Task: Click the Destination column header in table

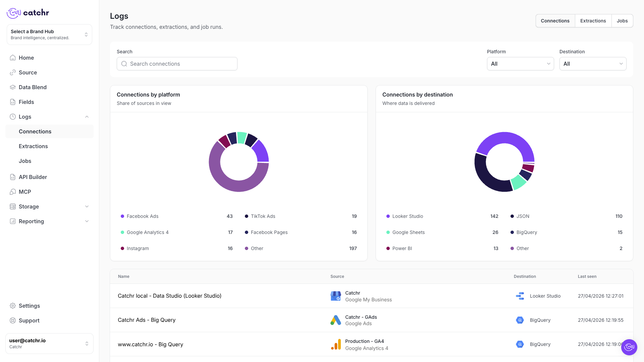Action: [x=525, y=277]
